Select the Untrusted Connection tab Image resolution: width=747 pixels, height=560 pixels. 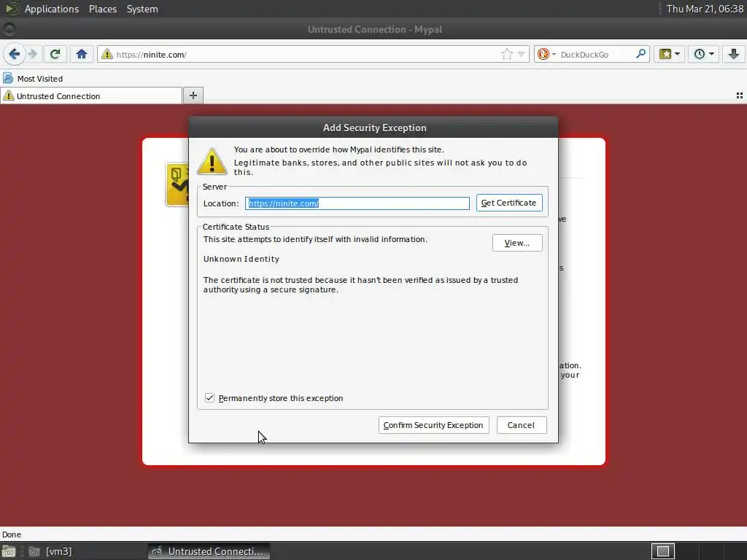91,96
